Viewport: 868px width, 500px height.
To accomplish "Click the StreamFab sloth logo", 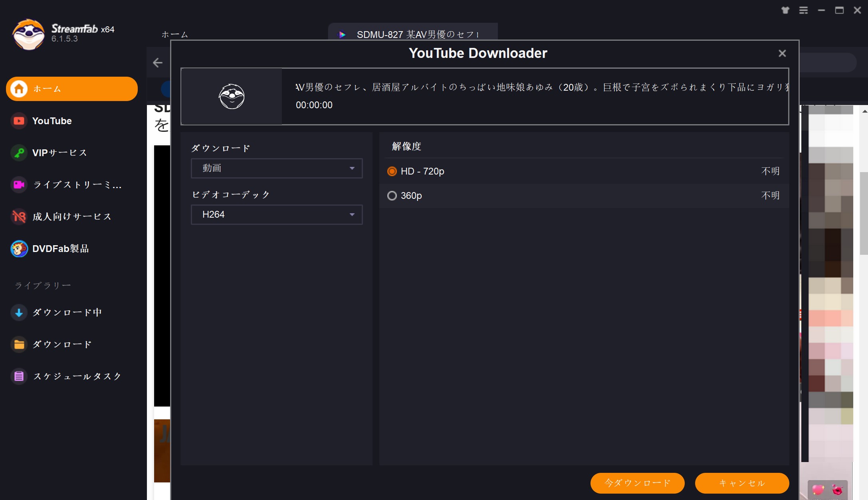I will click(28, 34).
